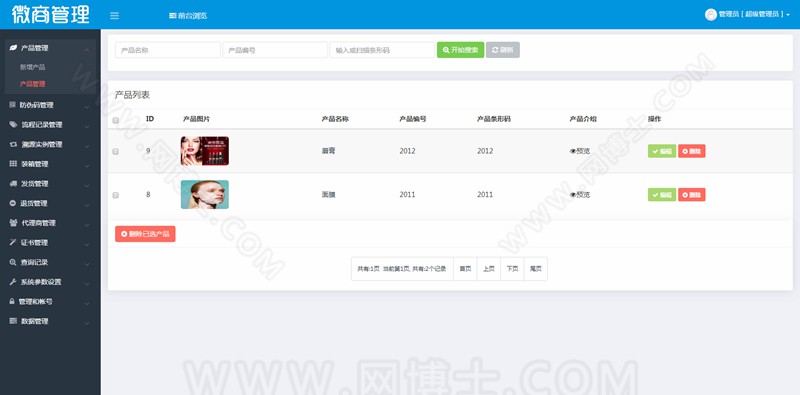Viewport: 800px width, 395px height.
Task: Click the truck icon for 发货管理
Action: 13,184
